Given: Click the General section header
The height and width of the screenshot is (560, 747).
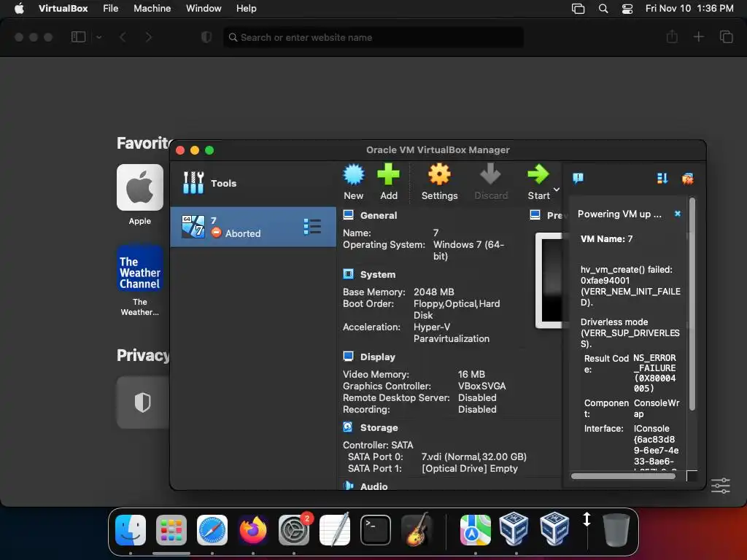Looking at the screenshot, I should pos(379,215).
